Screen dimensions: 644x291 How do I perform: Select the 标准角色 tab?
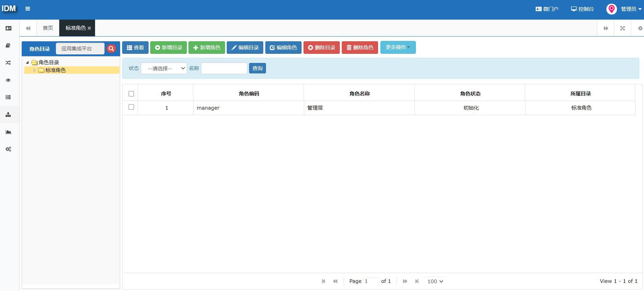[75, 28]
